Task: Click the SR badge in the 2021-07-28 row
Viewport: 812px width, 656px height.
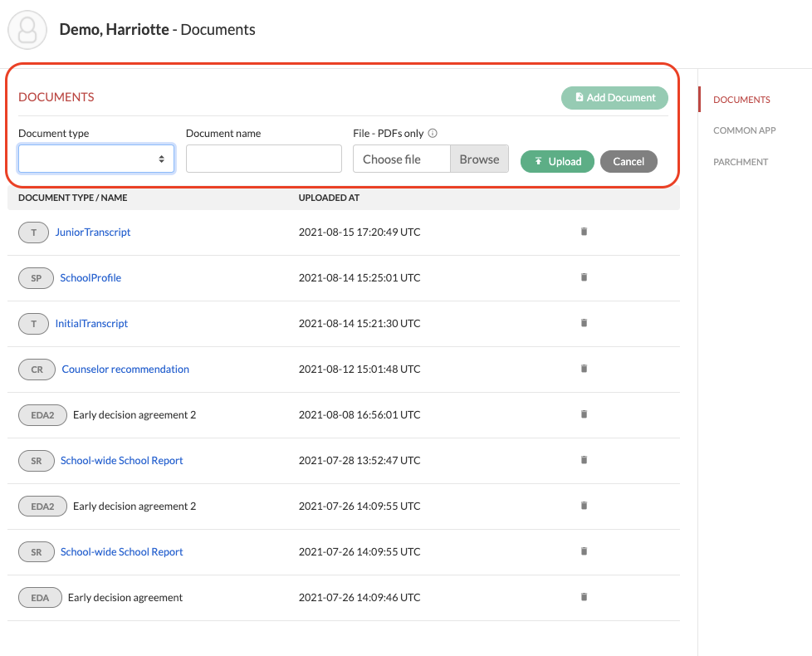Action: (37, 461)
